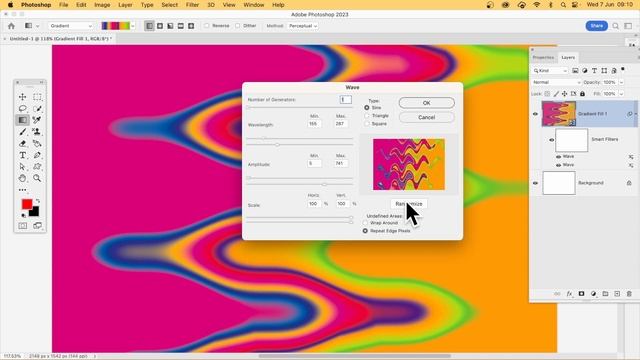Click the Number of Generators slider
Screen dimensions: 640x360
coord(300,107)
